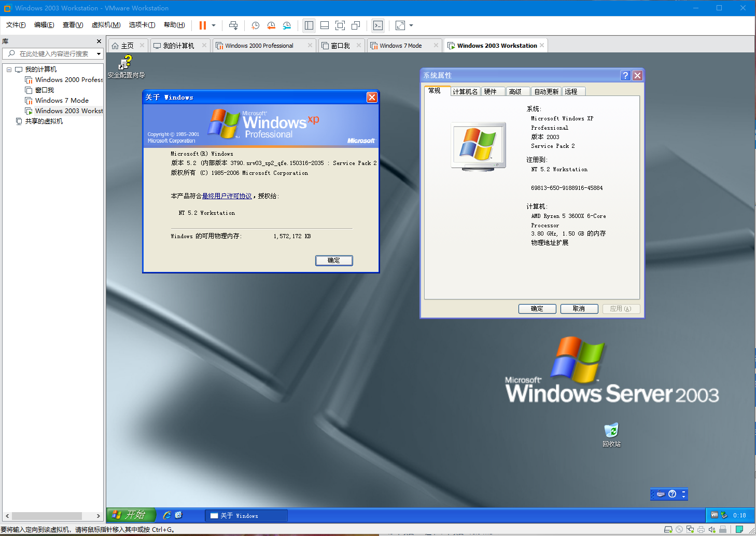Revert the VM to its latest snapshot
This screenshot has height=536, width=756.
(x=271, y=25)
